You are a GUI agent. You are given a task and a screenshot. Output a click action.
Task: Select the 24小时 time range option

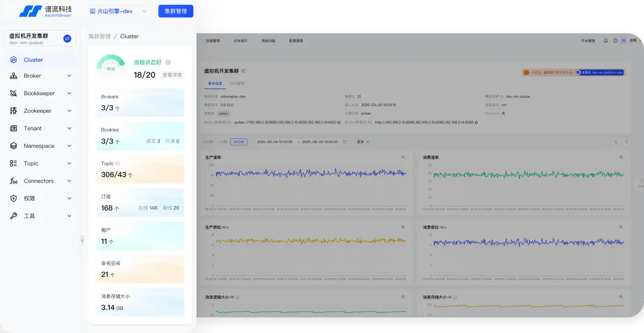click(x=239, y=142)
